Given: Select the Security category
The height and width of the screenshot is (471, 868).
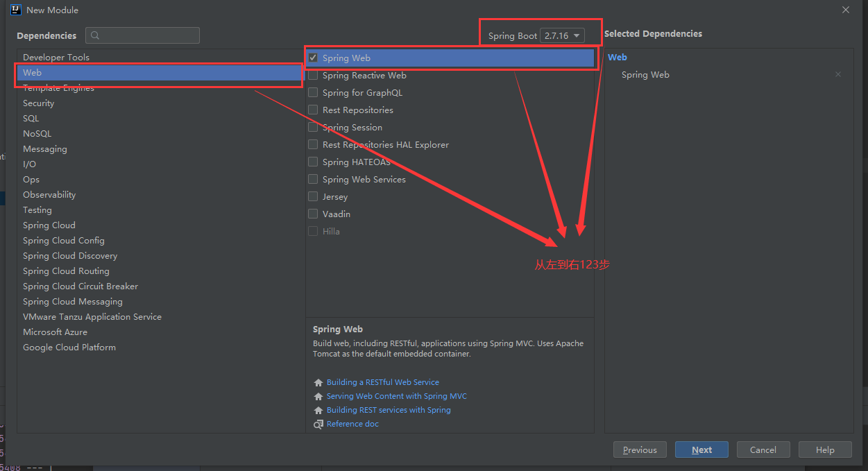Looking at the screenshot, I should [39, 103].
